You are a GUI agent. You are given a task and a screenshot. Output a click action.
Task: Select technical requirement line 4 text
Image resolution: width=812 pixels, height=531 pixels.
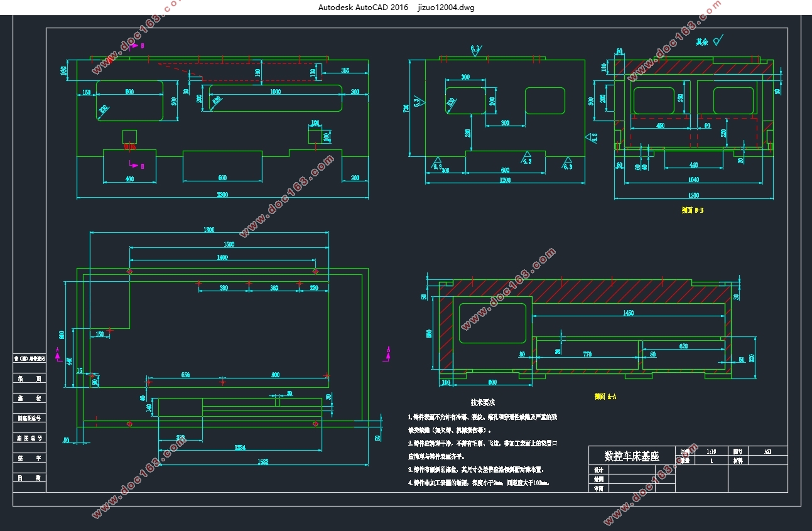click(x=479, y=483)
